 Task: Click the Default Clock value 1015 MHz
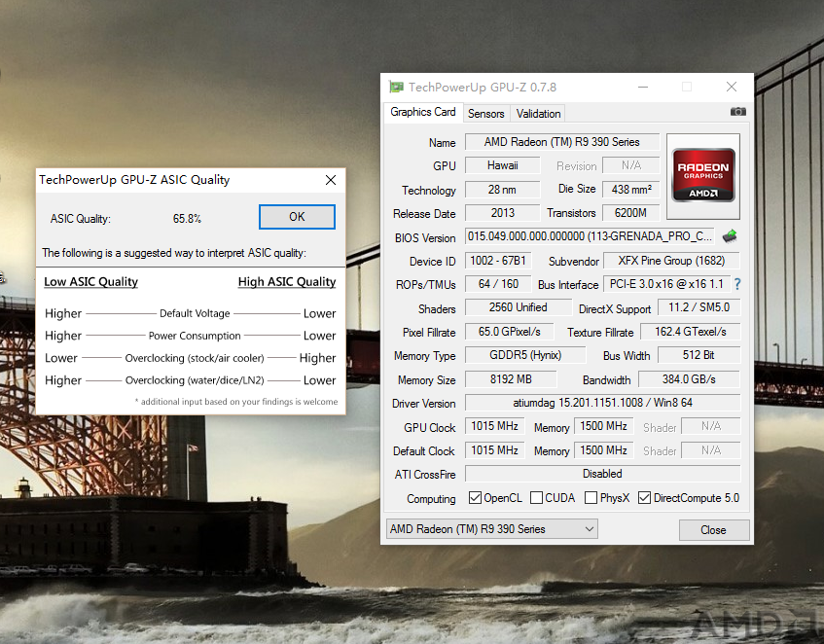coord(494,450)
